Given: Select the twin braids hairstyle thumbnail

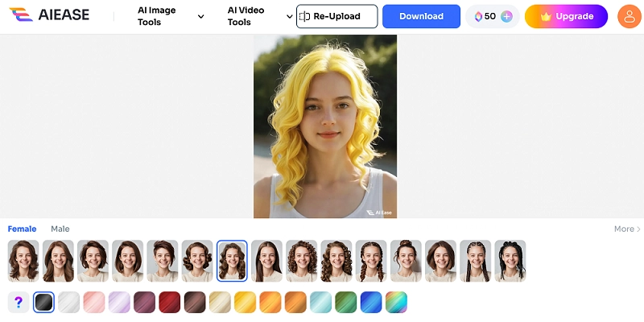Looking at the screenshot, I should pyautogui.click(x=371, y=261).
